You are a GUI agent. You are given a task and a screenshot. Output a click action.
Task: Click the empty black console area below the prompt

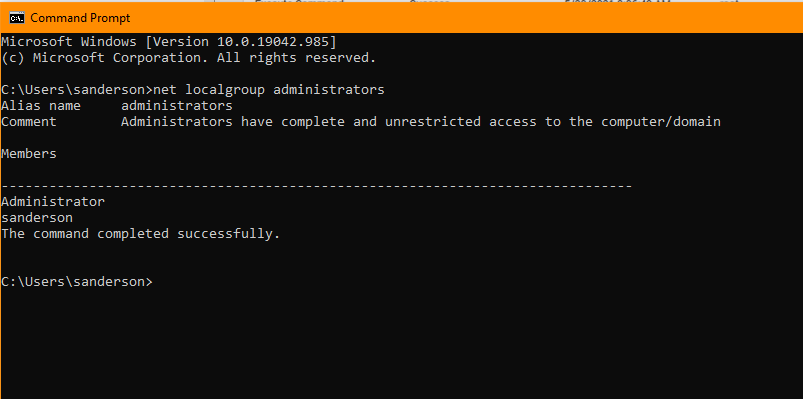(x=402, y=343)
